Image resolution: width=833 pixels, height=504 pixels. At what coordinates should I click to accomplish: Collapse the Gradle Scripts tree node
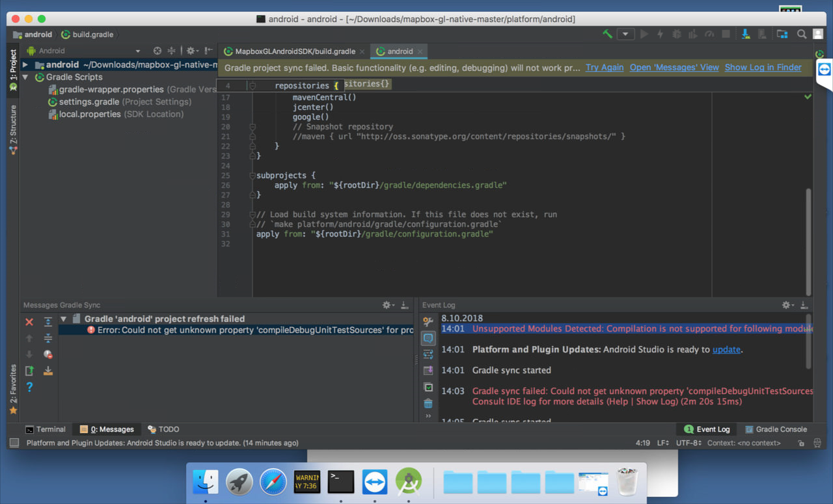tap(25, 77)
